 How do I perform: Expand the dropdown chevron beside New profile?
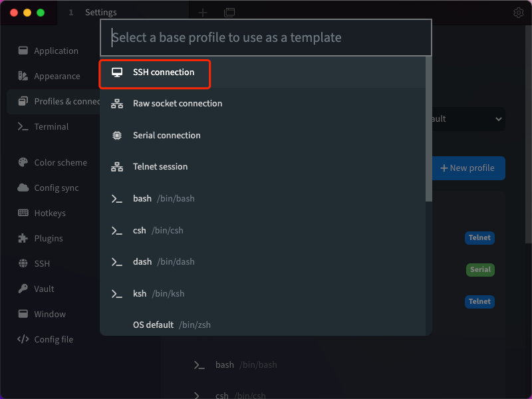tap(499, 119)
